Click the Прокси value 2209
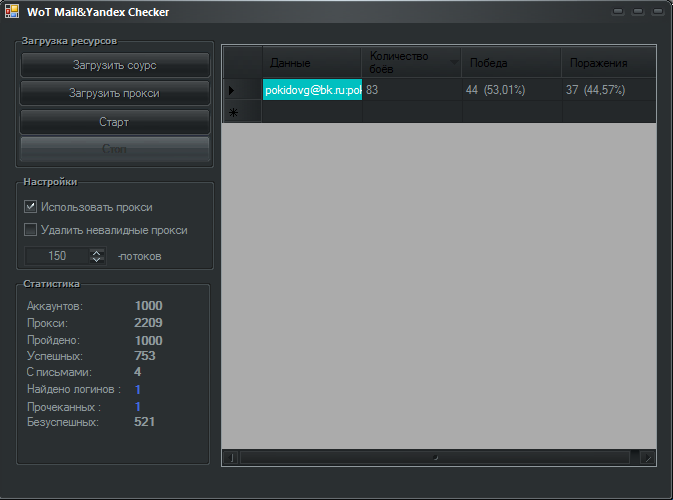 click(x=149, y=323)
